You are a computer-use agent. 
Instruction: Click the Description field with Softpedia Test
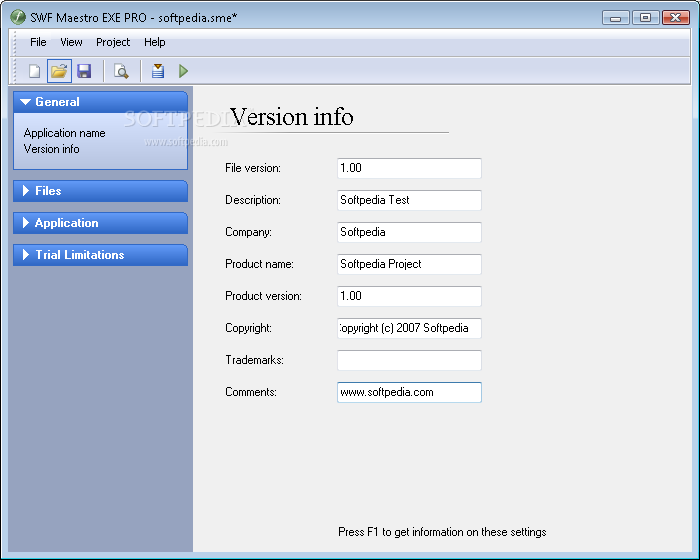point(409,200)
